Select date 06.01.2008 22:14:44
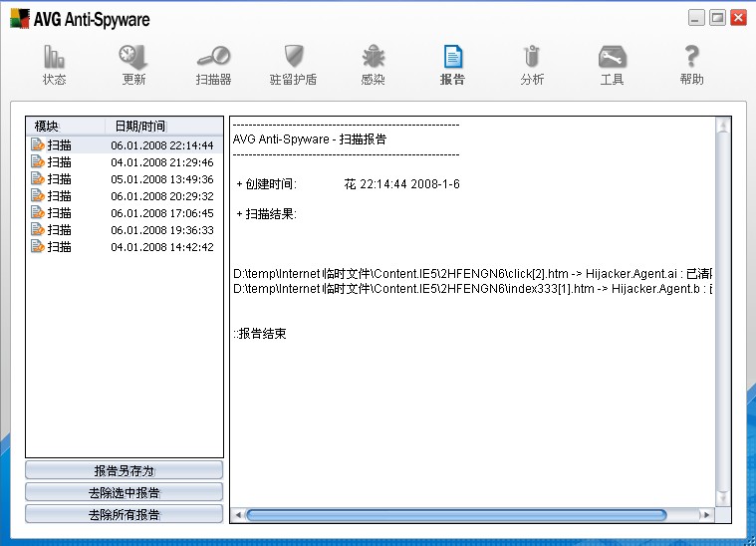Screen dimensions: 756x546 tap(162, 145)
